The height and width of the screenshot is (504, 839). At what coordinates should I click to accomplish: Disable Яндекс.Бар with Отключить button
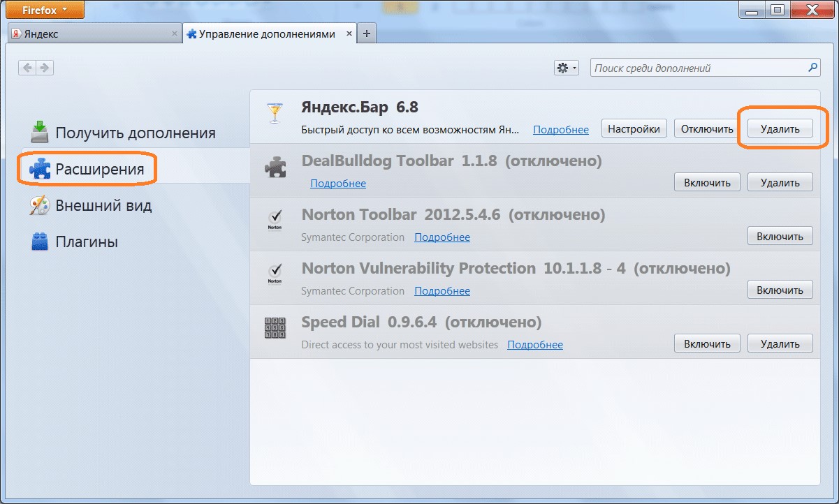[x=707, y=128]
